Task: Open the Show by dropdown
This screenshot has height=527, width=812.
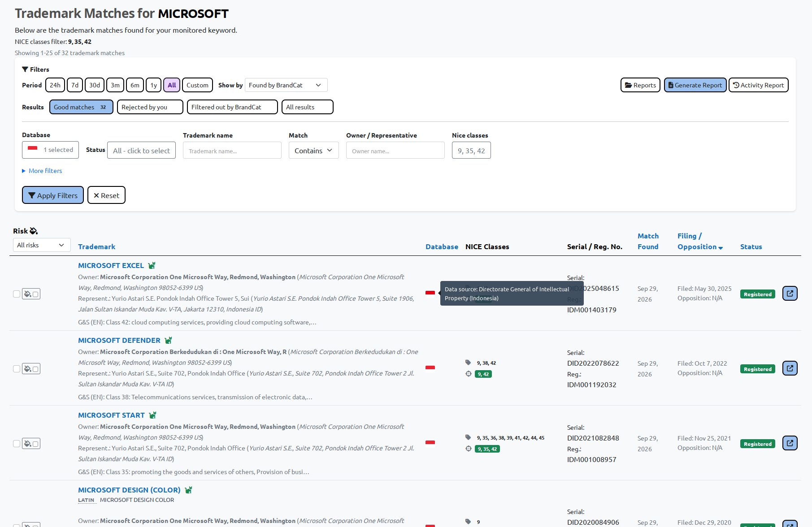Action: (286, 85)
